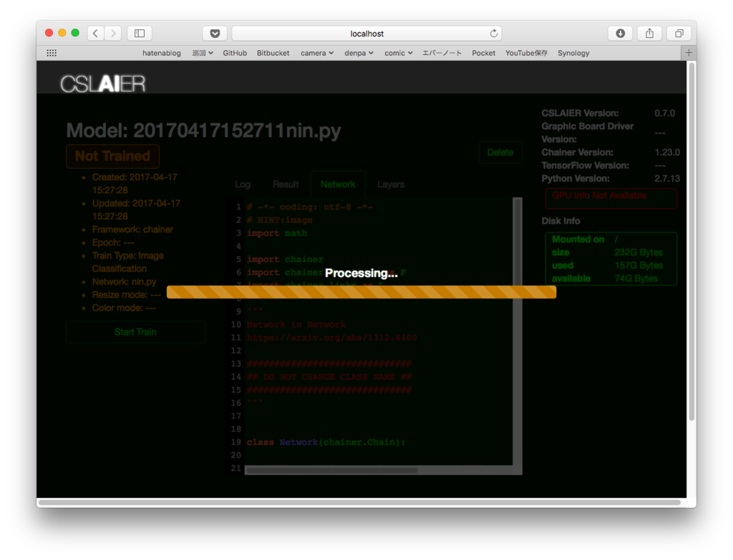Open the YouTube保存 bookmark
The height and width of the screenshot is (560, 733).
526,53
